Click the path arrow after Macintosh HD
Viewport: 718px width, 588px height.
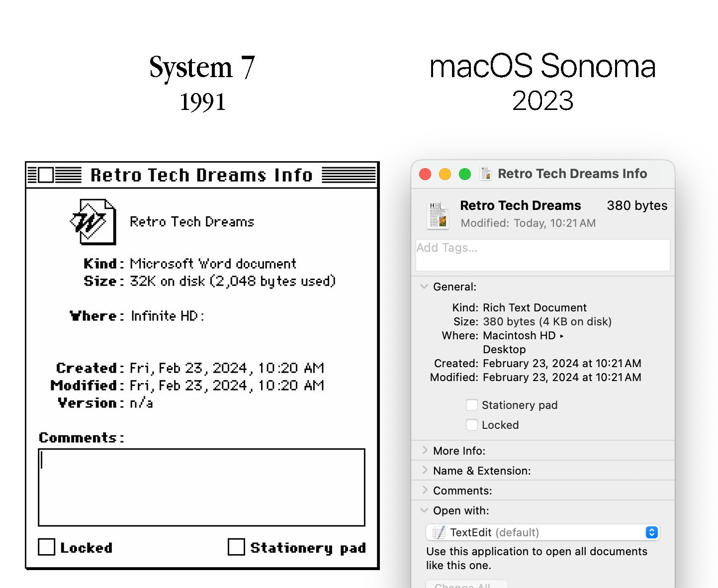562,336
